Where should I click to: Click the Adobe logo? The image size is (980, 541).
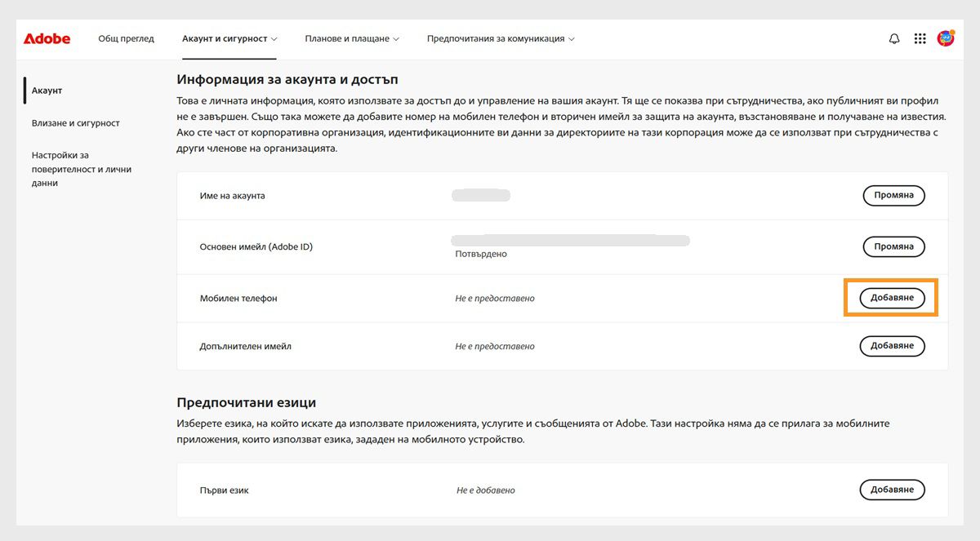pos(47,38)
